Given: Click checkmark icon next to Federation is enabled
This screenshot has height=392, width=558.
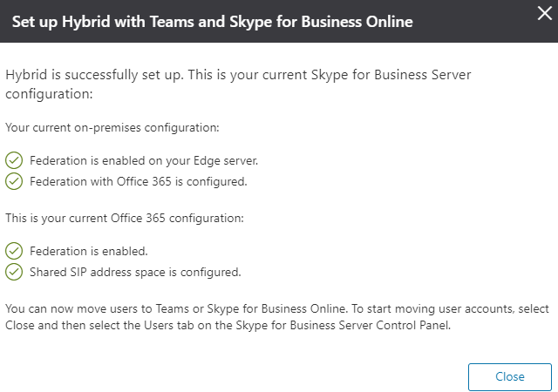Looking at the screenshot, I should (14, 251).
